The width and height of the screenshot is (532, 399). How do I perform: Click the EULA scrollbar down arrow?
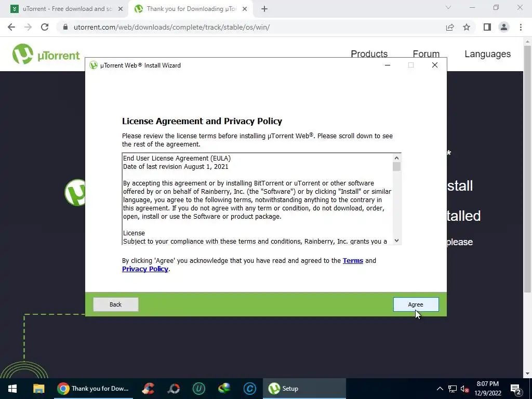click(396, 241)
